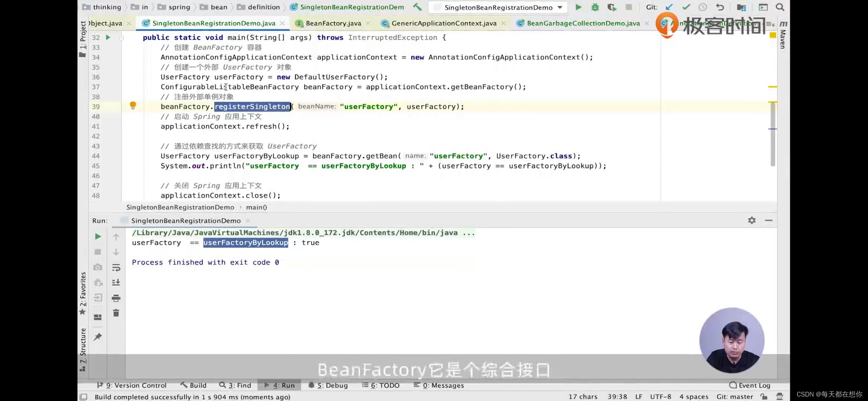
Task: Open the Build tool window button
Action: pos(193,385)
